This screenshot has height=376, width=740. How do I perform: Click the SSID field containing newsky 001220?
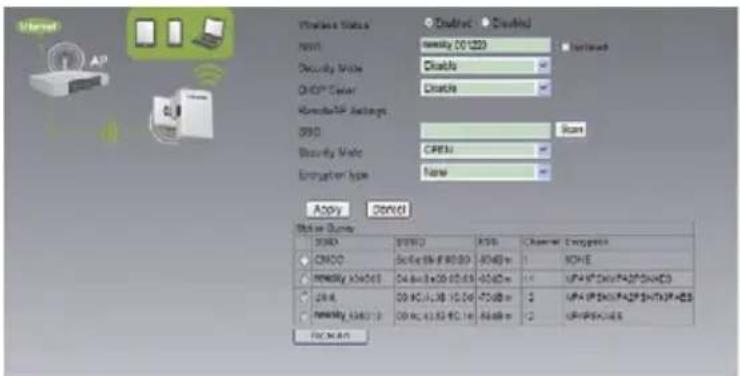pyautogui.click(x=486, y=46)
